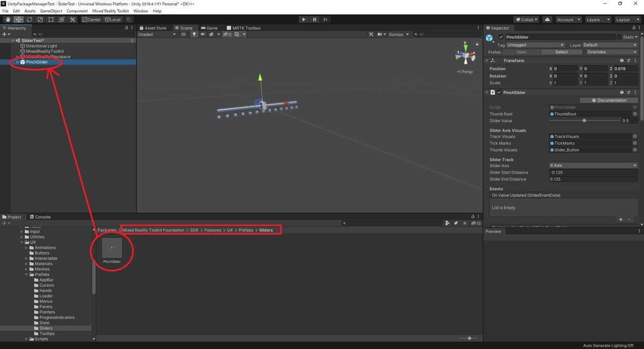Select the PinchSlider prefab thumbnail
The height and width of the screenshot is (349, 644).
coord(112,248)
